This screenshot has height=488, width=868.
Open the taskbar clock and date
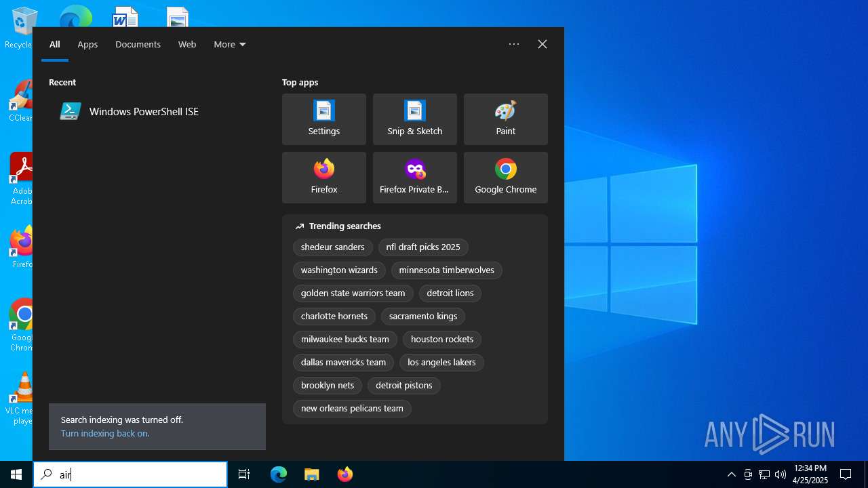(x=810, y=474)
